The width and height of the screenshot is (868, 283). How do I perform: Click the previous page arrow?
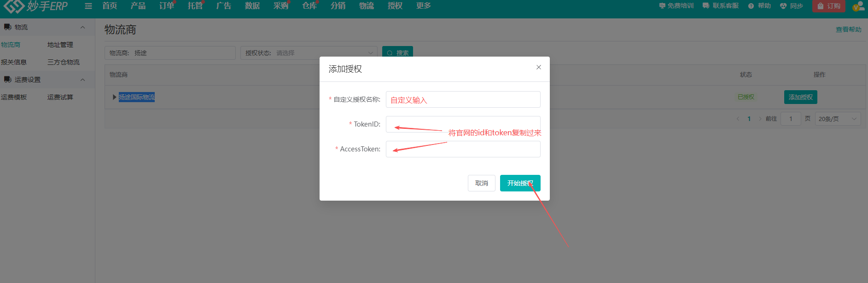tap(738, 119)
